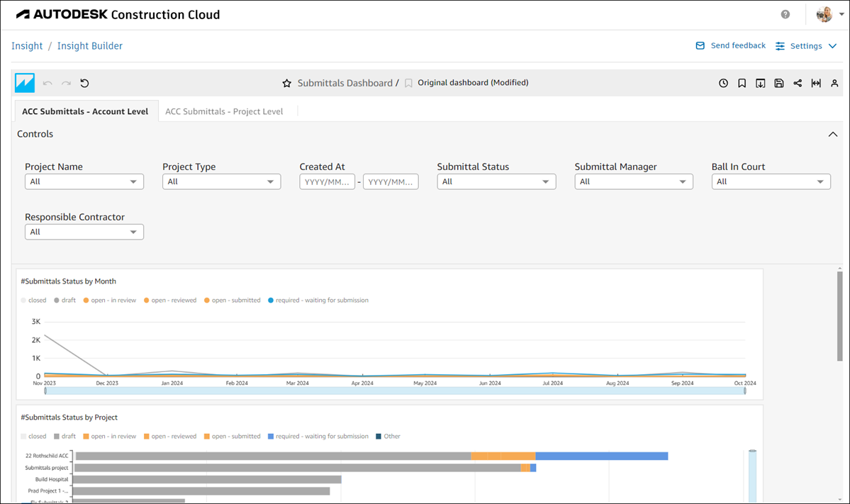This screenshot has height=504, width=850.
Task: Click the blue segment of the 22 Rothschild ACC bar
Action: 602,457
